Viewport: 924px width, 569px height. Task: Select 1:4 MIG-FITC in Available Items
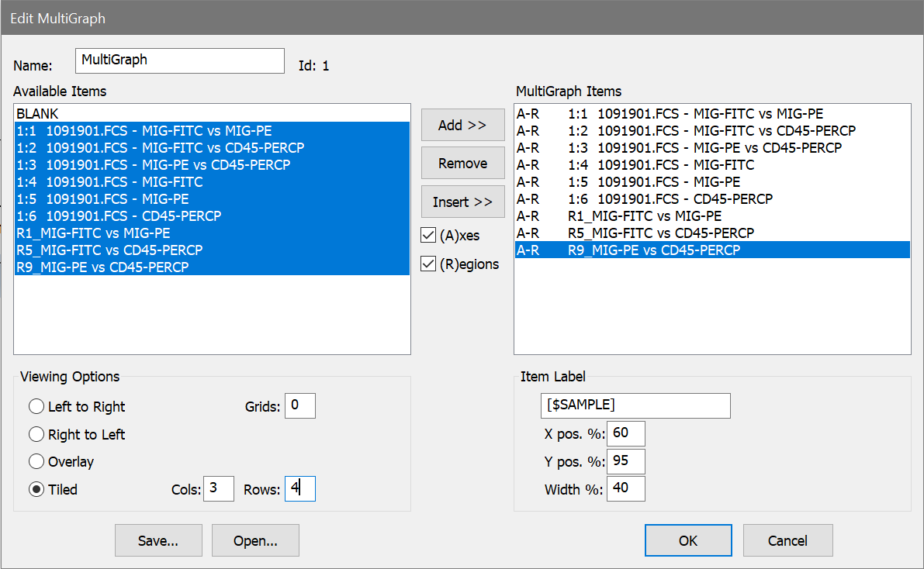(212, 182)
